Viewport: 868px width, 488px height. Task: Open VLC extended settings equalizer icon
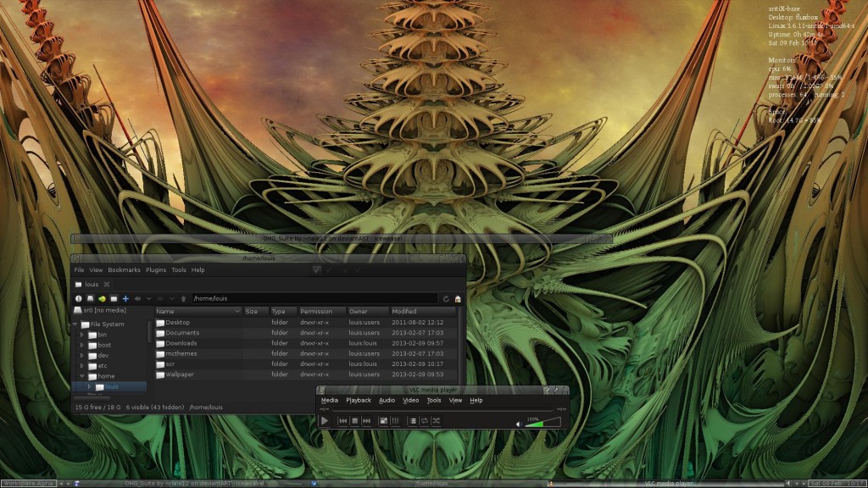coord(395,421)
